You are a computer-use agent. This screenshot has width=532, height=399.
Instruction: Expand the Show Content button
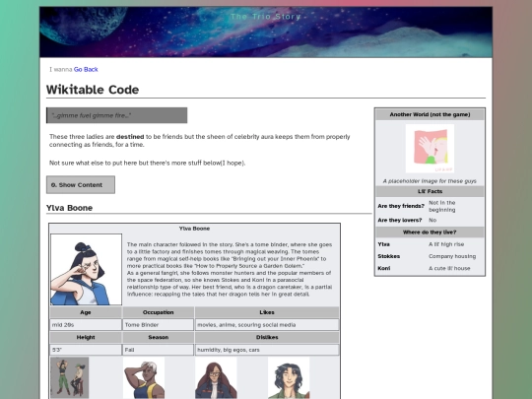pos(81,185)
